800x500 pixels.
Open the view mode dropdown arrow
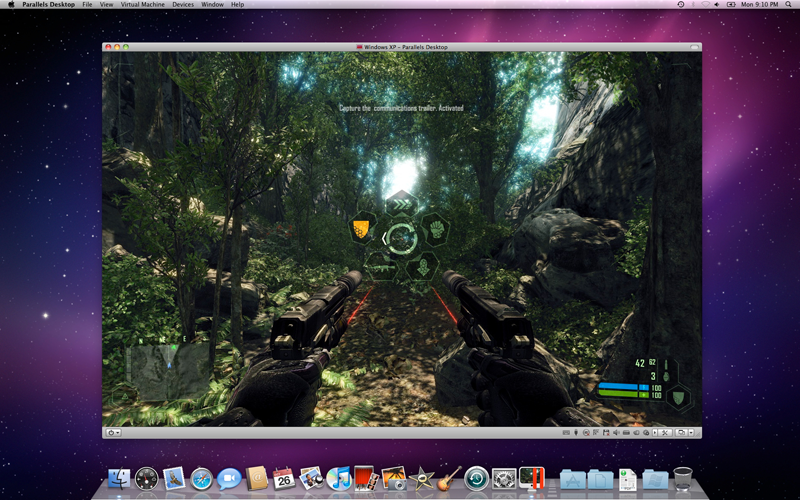pyautogui.click(x=691, y=433)
